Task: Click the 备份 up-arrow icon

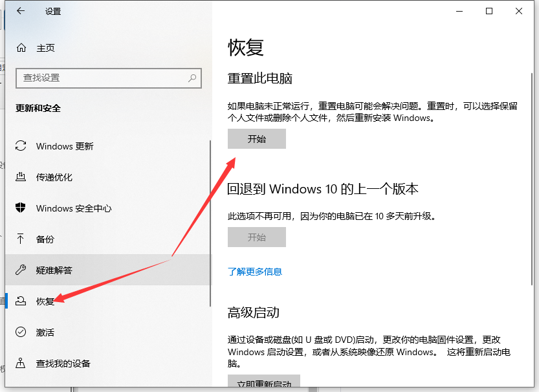Action: pyautogui.click(x=21, y=239)
